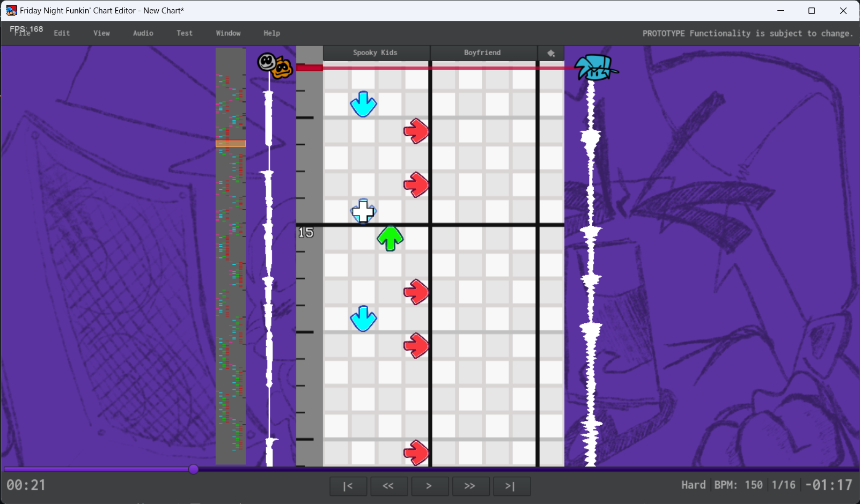Viewport: 860px width, 504px height.
Task: Fast forward with the >> button
Action: [x=470, y=486]
